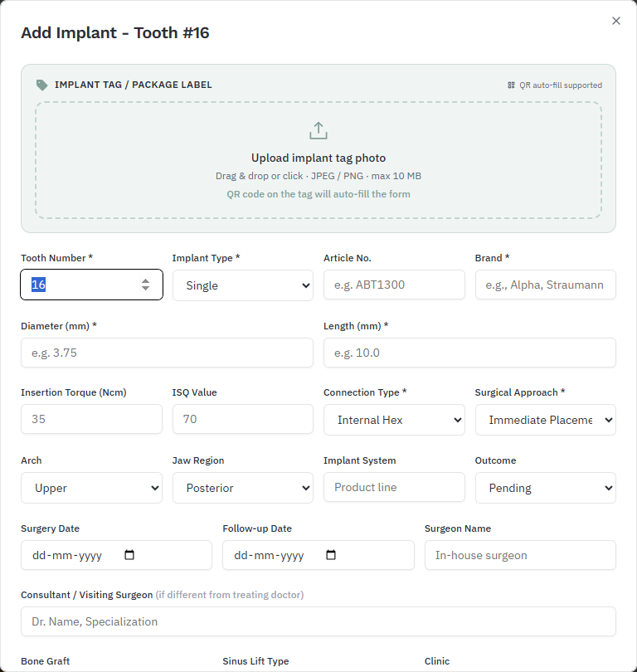Click the 'Bone Graft' label
This screenshot has height=672, width=637.
[x=46, y=661]
